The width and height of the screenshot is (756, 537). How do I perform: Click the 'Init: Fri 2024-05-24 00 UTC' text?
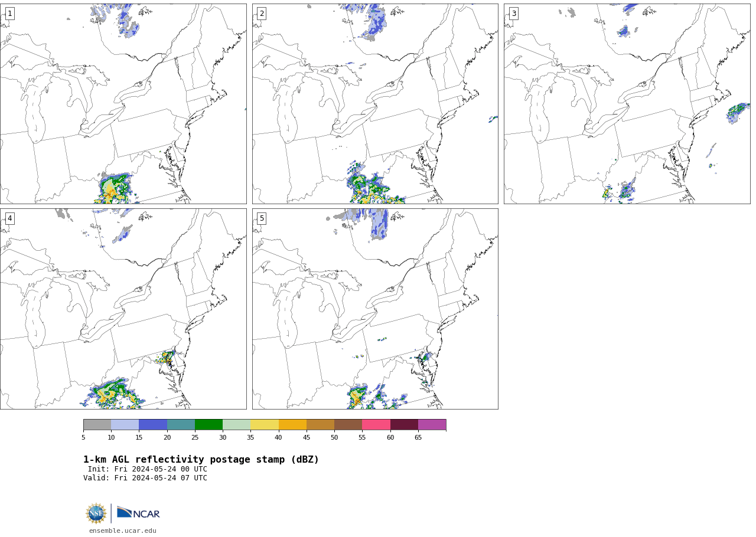[x=148, y=469]
